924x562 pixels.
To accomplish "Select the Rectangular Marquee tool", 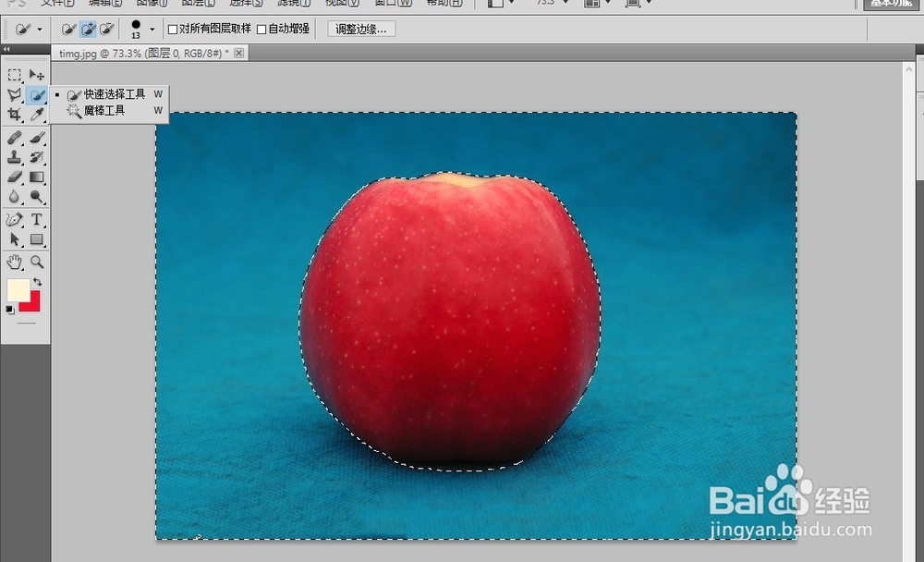I will (14, 75).
